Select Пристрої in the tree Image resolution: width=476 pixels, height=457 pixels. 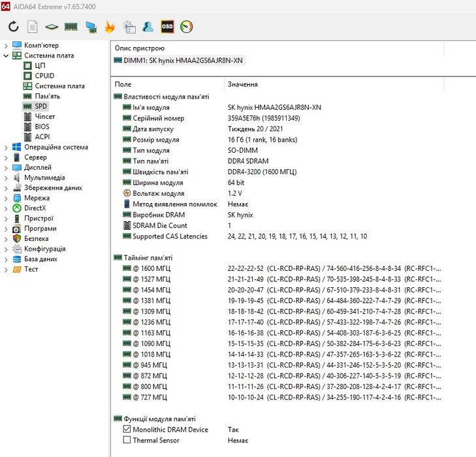39,219
